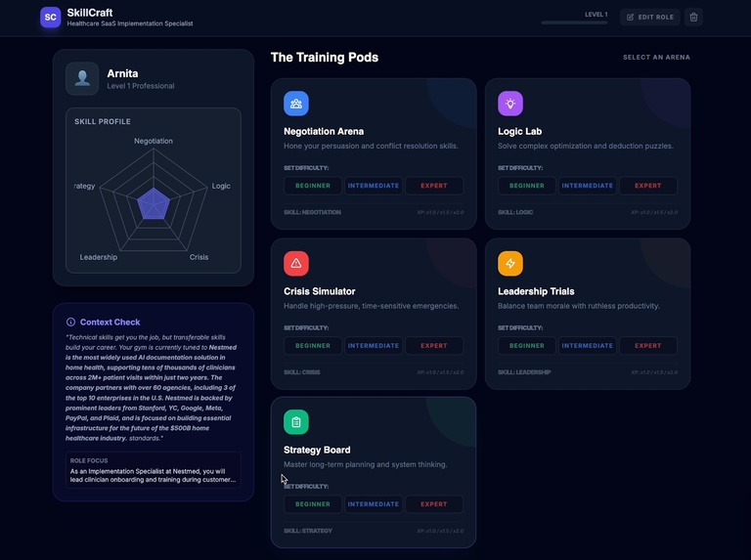Click the Logic Lab lightbulb icon
This screenshot has height=560, width=751.
[x=510, y=104]
